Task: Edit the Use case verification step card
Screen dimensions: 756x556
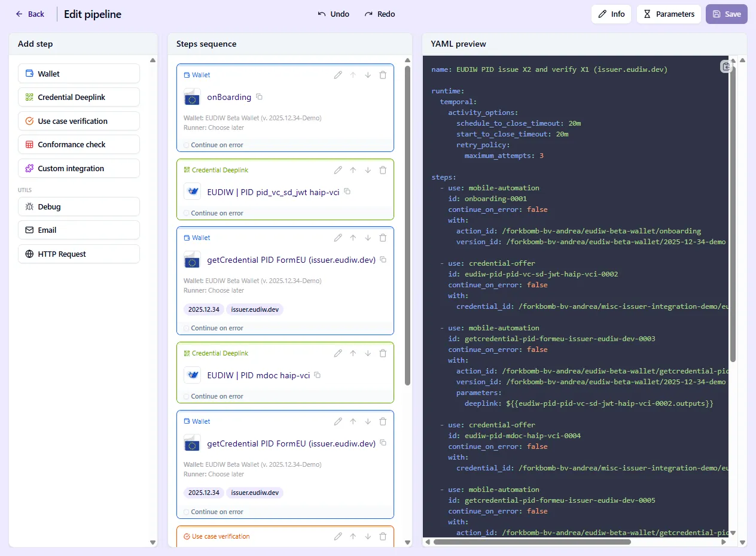Action: pos(338,536)
